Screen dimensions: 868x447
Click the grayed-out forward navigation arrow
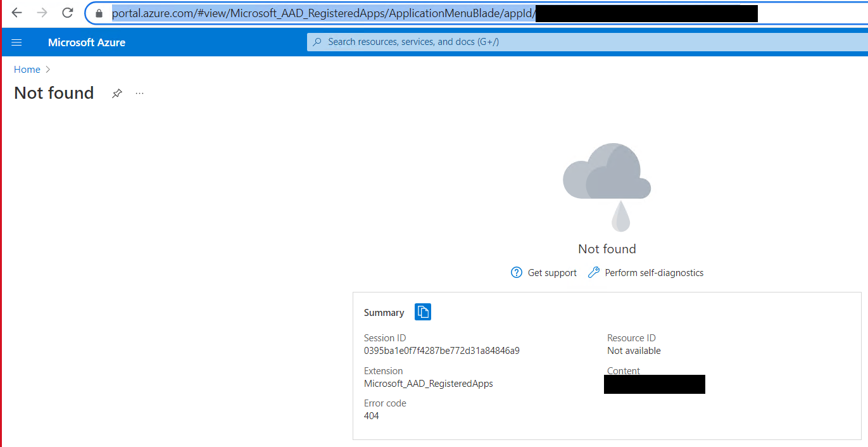[41, 13]
